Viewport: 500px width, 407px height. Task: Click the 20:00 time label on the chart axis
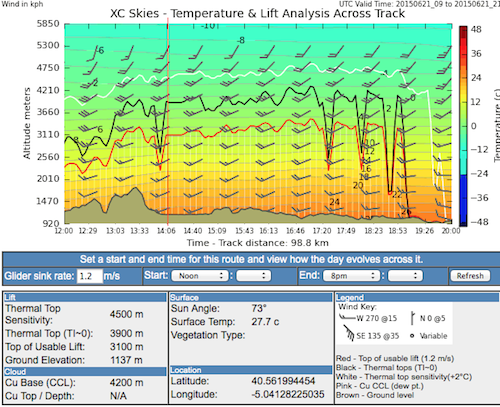[451, 231]
